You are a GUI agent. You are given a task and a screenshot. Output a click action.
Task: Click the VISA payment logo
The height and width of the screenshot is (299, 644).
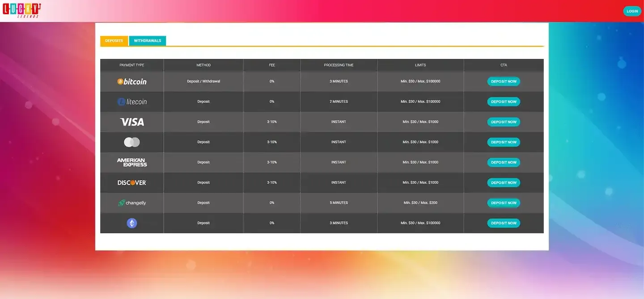click(132, 122)
